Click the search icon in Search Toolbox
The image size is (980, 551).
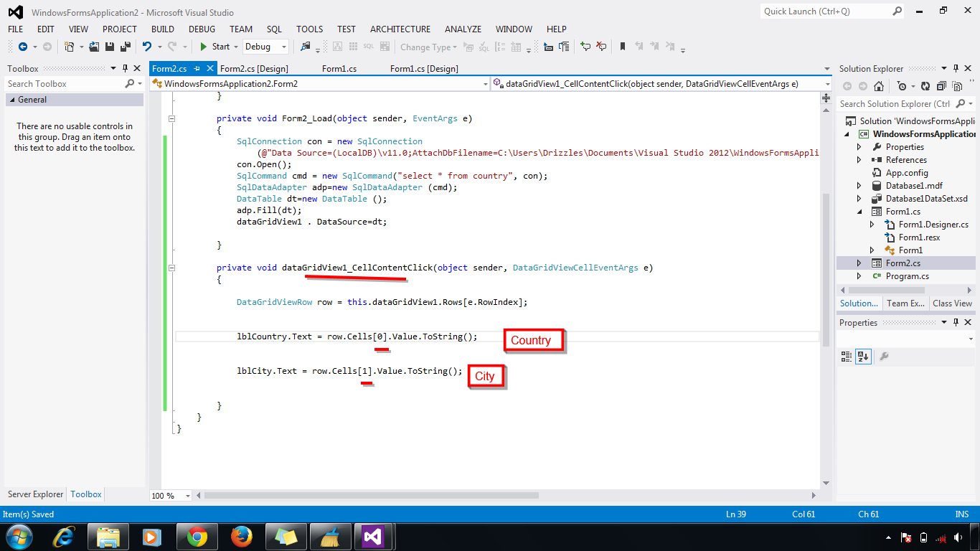(x=129, y=84)
